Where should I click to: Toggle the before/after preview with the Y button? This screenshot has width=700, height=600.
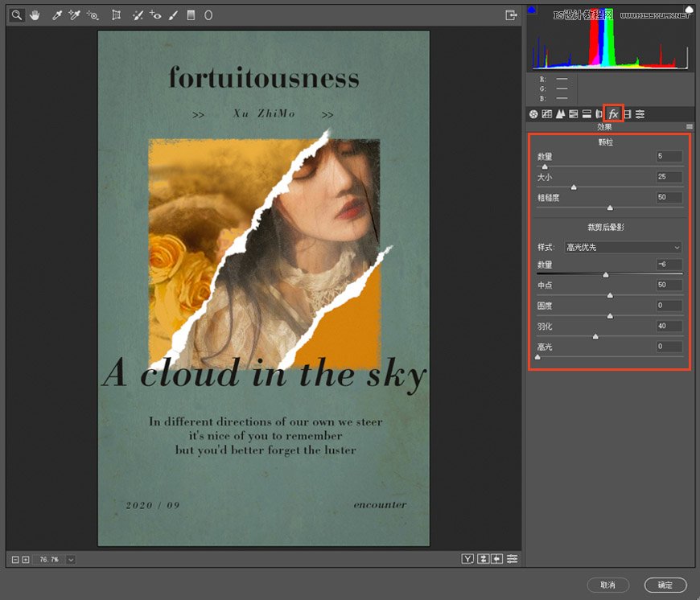click(x=469, y=559)
